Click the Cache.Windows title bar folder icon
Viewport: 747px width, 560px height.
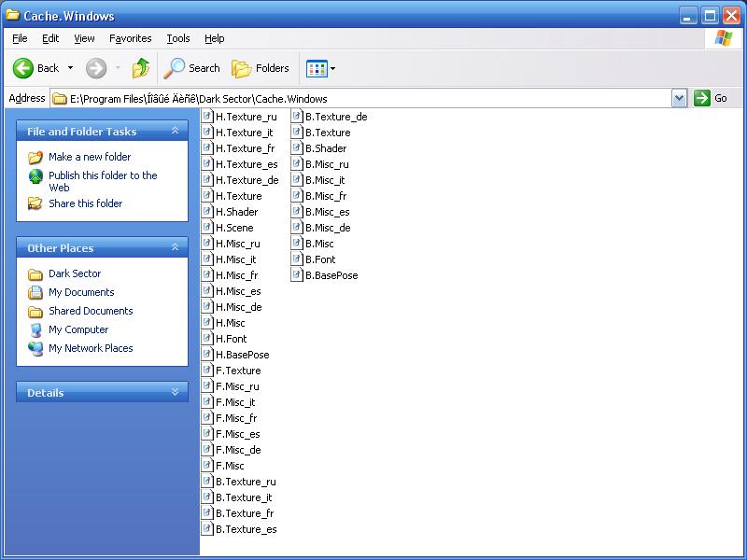[12, 15]
